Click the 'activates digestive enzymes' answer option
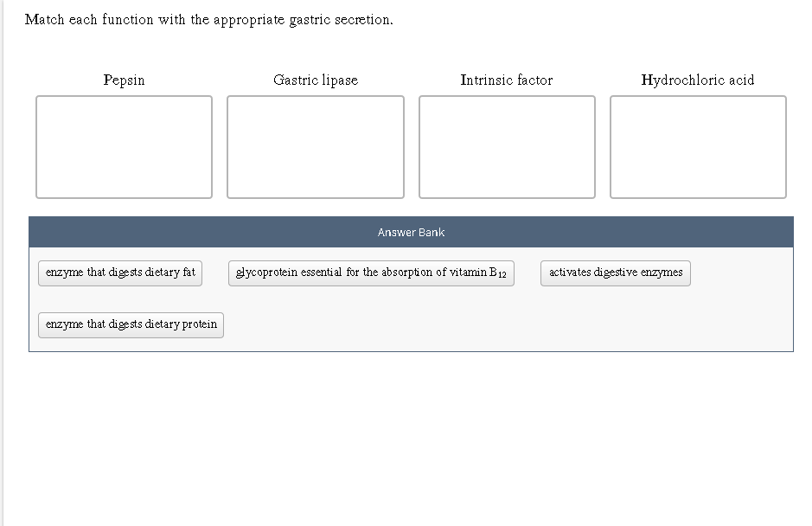 tap(615, 273)
